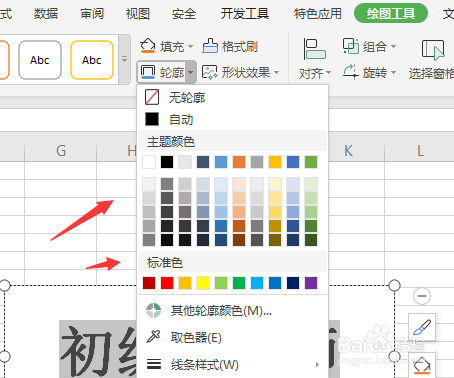Open the Line Style (线条样式) submenu
The width and height of the screenshot is (454, 378).
(233, 364)
